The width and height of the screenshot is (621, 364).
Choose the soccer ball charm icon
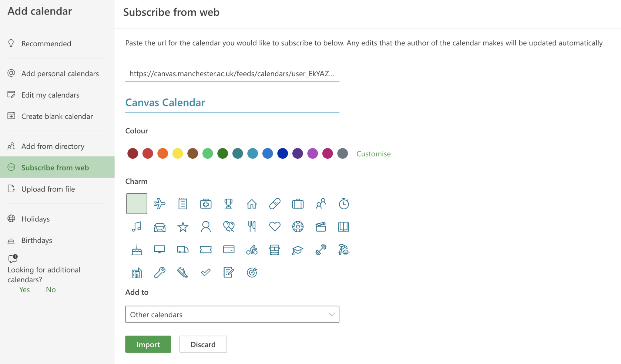click(x=298, y=227)
